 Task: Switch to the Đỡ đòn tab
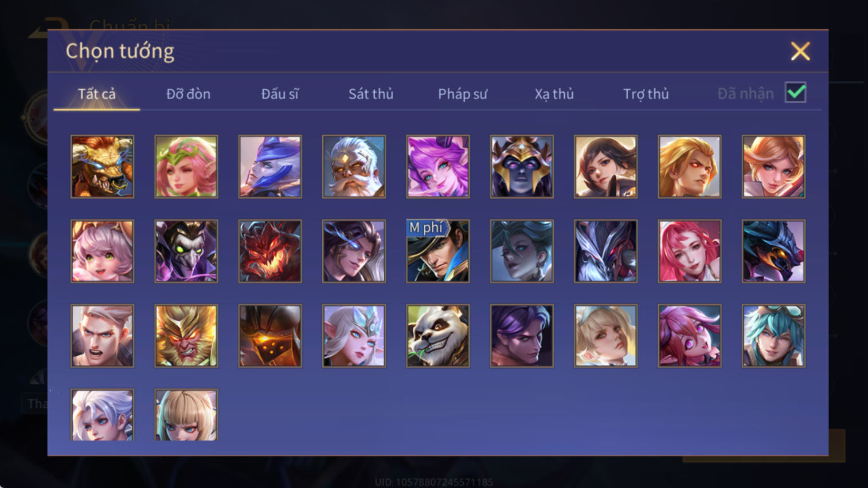[188, 94]
